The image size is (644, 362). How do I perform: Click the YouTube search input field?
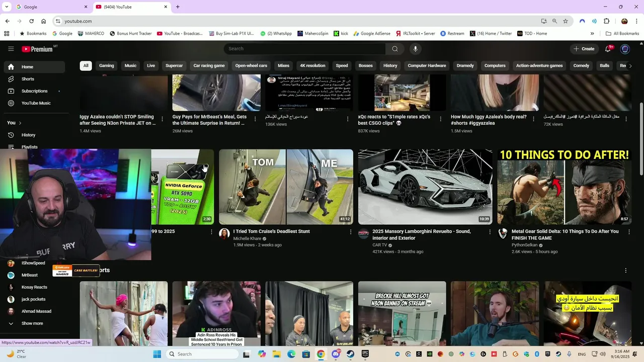(x=305, y=49)
